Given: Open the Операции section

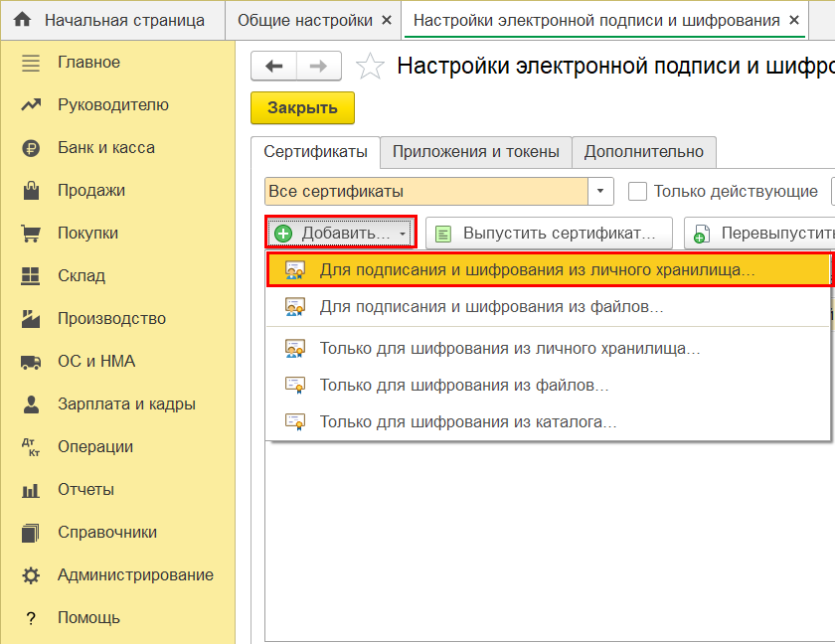Looking at the screenshot, I should (x=117, y=447).
